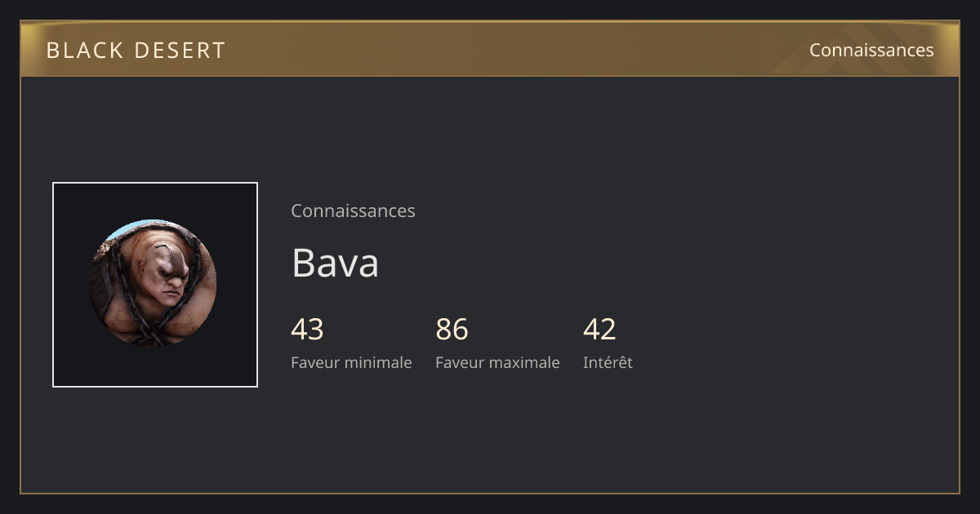Screen dimensions: 980x514
Task: Click the letter B of Bava
Action: pyautogui.click(x=303, y=263)
